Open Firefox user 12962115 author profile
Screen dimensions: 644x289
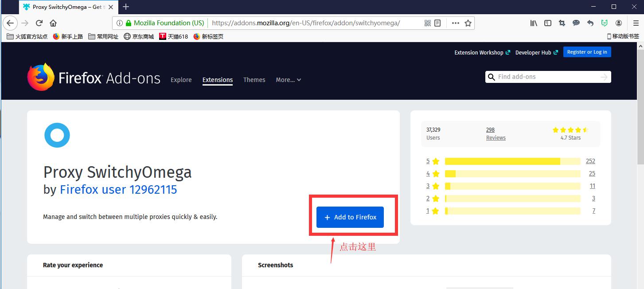[118, 190]
